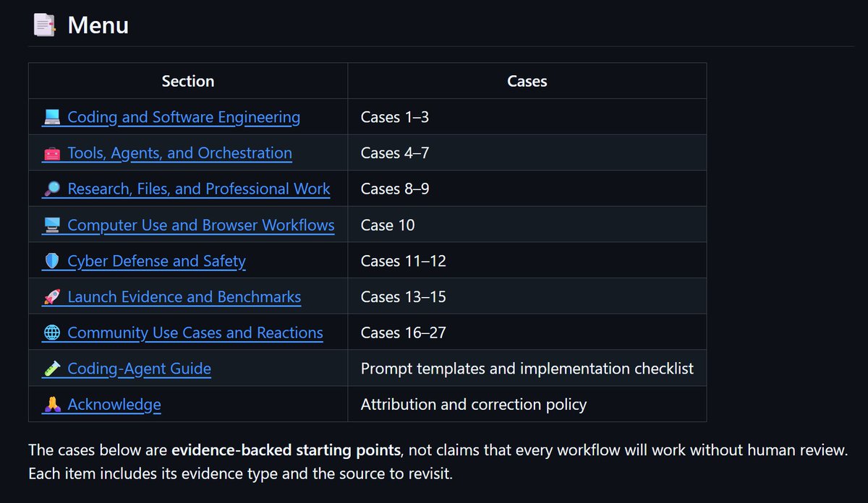Click the blue shield emoji icon
Screen dimensions: 868x503
click(x=51, y=261)
